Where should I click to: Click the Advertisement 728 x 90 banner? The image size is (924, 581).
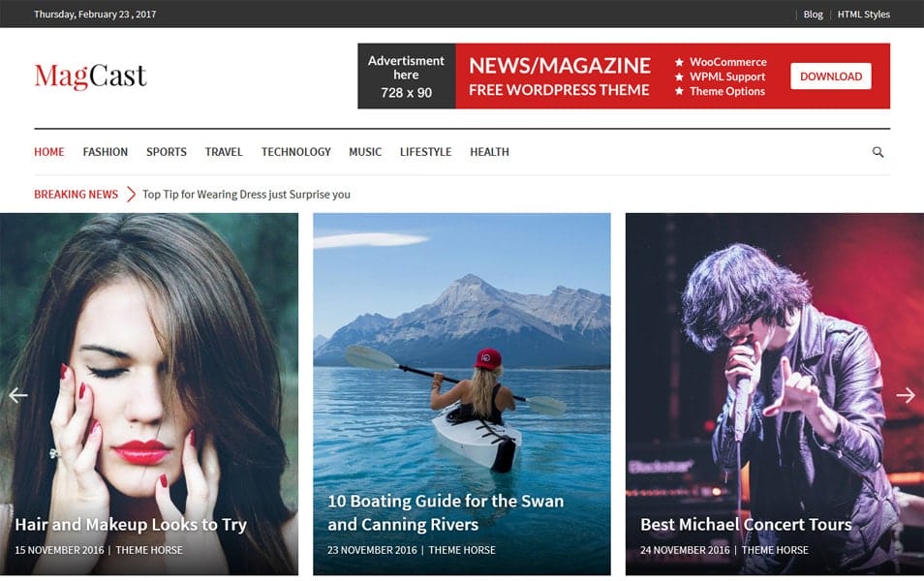click(406, 76)
